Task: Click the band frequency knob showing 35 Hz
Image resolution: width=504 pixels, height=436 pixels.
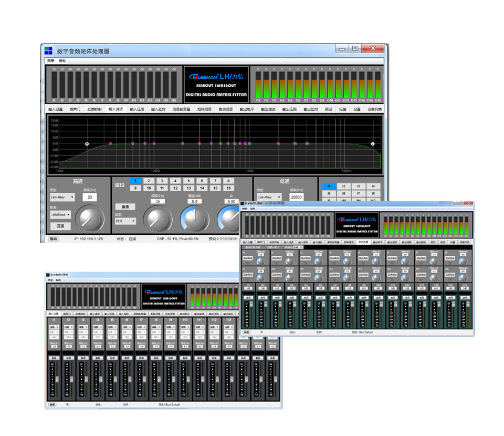Action: (x=157, y=219)
